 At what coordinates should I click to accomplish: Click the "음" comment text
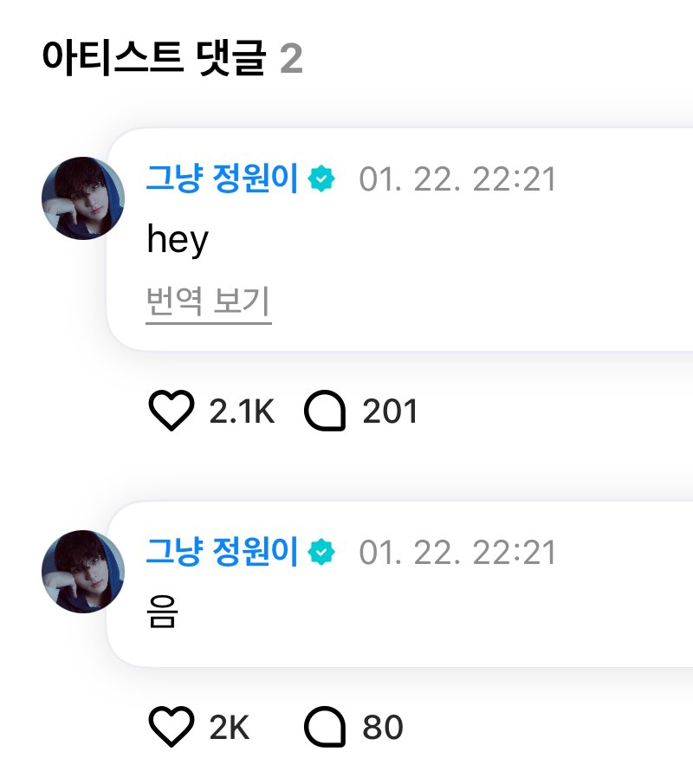coord(163,612)
